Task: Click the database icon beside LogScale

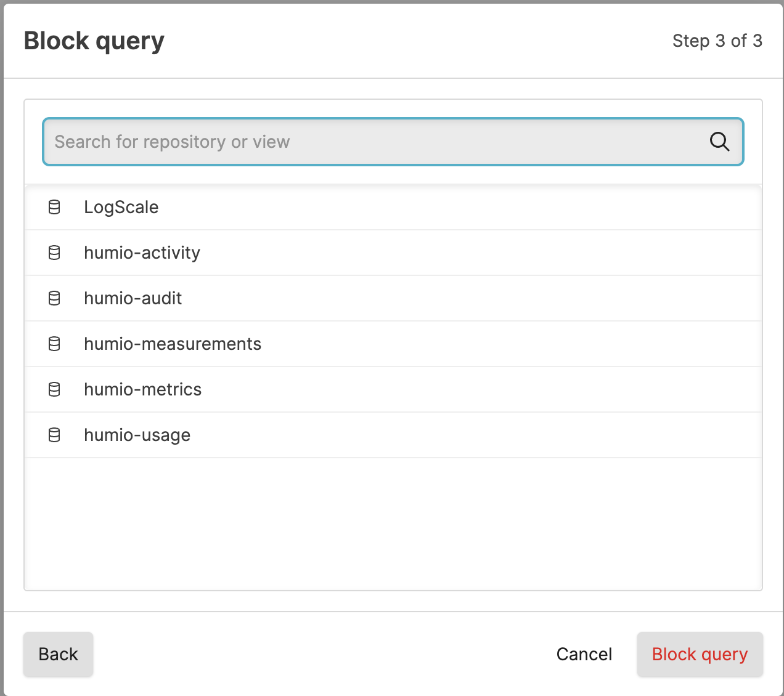Action: coord(54,207)
